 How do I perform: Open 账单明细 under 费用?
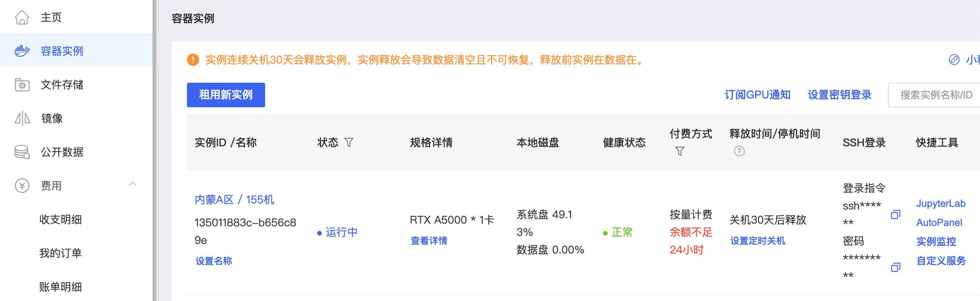tap(61, 287)
